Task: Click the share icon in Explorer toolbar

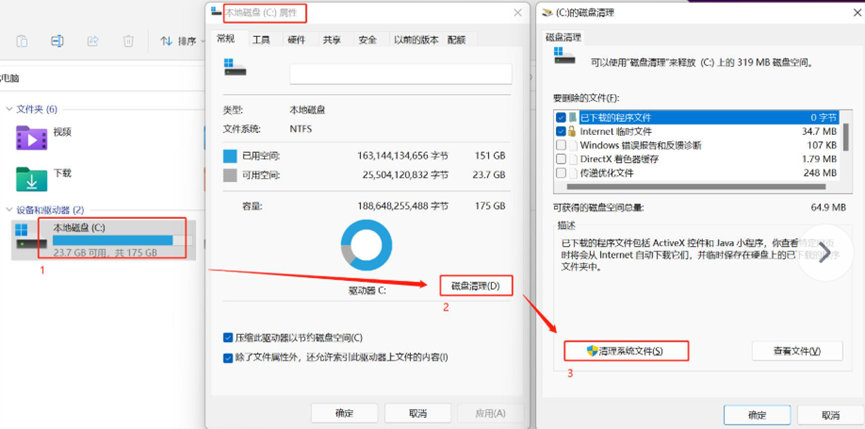Action: tap(93, 41)
